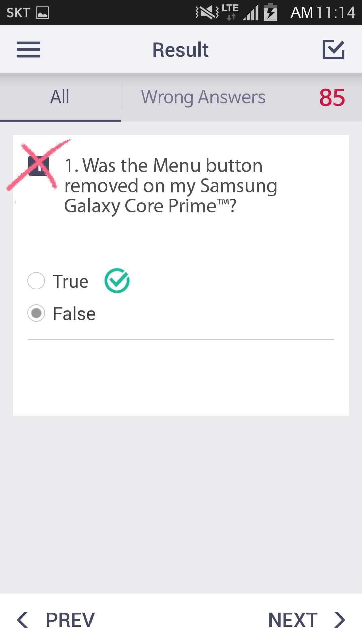Select the True radio button

[36, 281]
